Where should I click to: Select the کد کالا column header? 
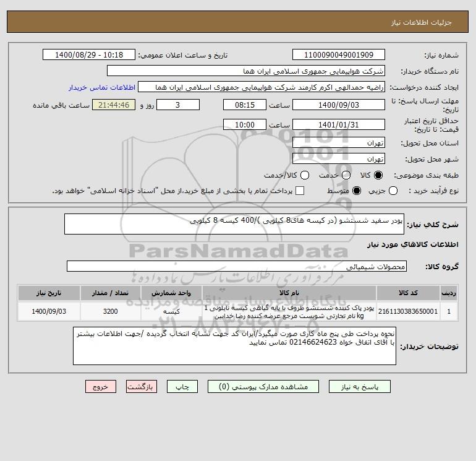pyautogui.click(x=408, y=293)
